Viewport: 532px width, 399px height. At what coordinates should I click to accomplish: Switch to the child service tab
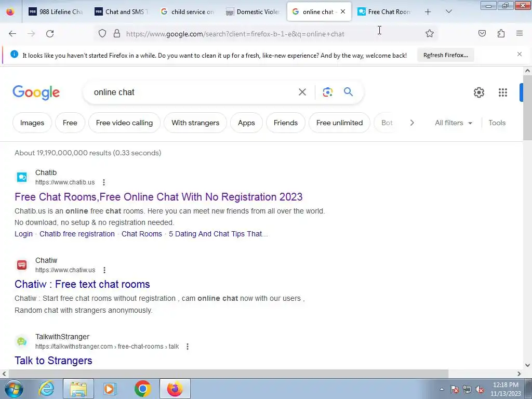click(187, 12)
